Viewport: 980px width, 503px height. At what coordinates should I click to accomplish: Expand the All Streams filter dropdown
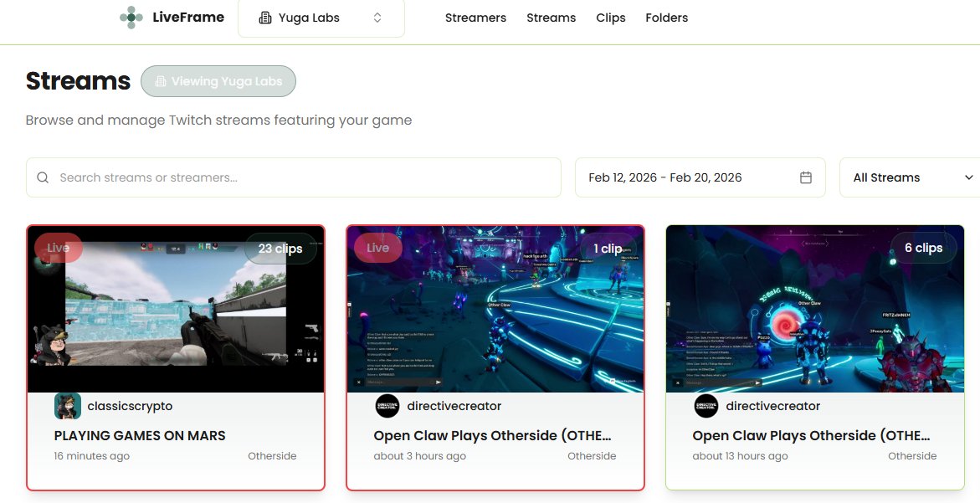(911, 177)
